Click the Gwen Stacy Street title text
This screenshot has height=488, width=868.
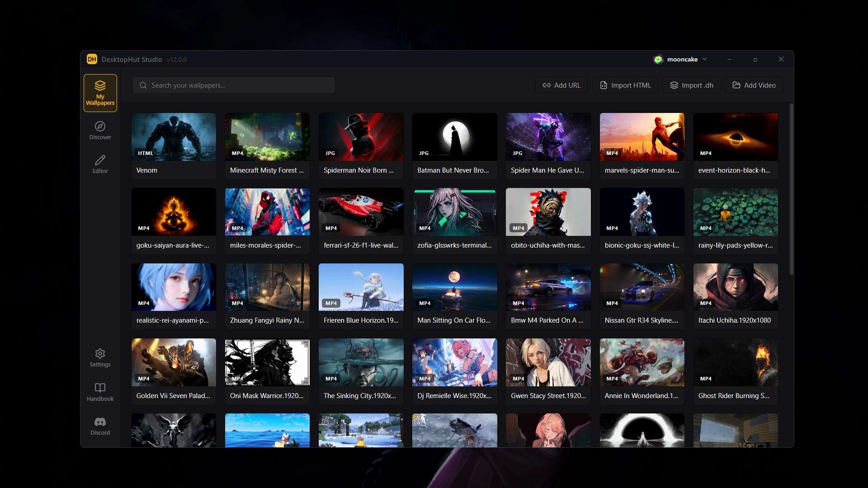[548, 396]
